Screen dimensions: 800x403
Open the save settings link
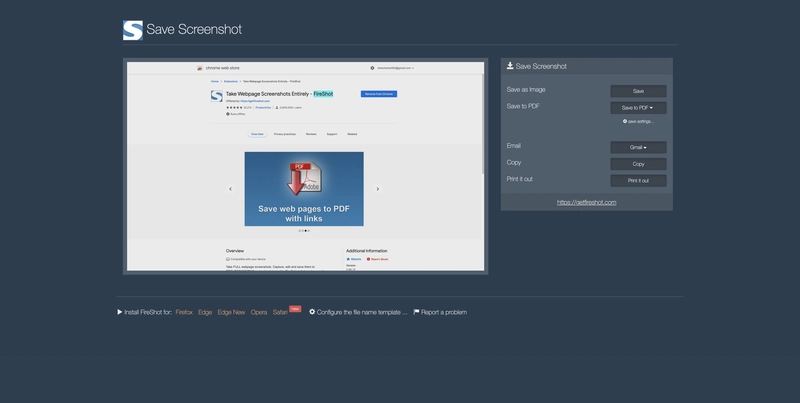click(638, 121)
